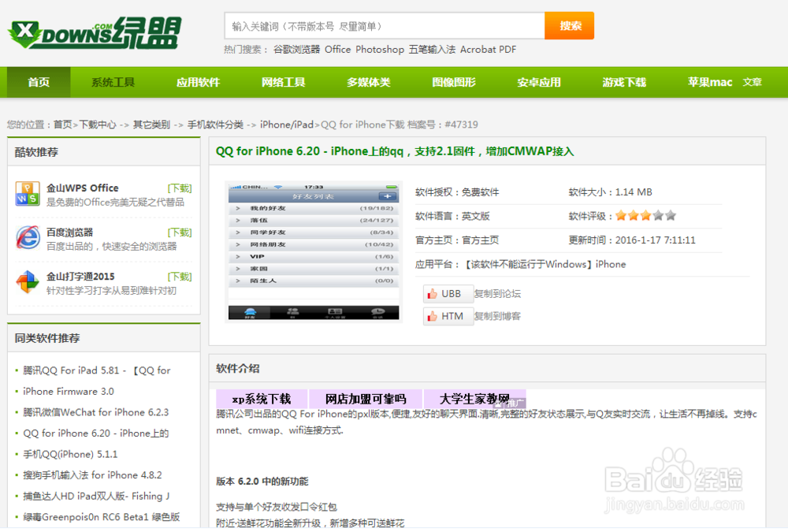This screenshot has height=532, width=788.
Task: Go to 其它类别 in the breadcrumb
Action: [151, 125]
